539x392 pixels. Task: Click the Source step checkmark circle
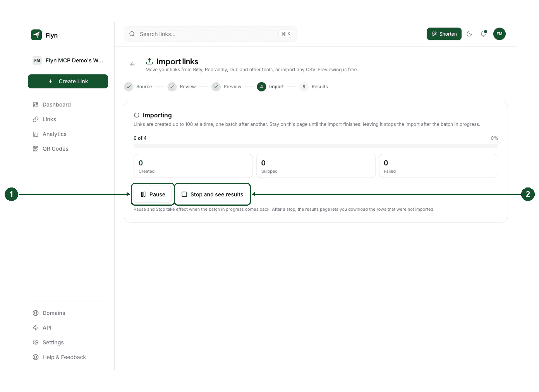tap(129, 87)
